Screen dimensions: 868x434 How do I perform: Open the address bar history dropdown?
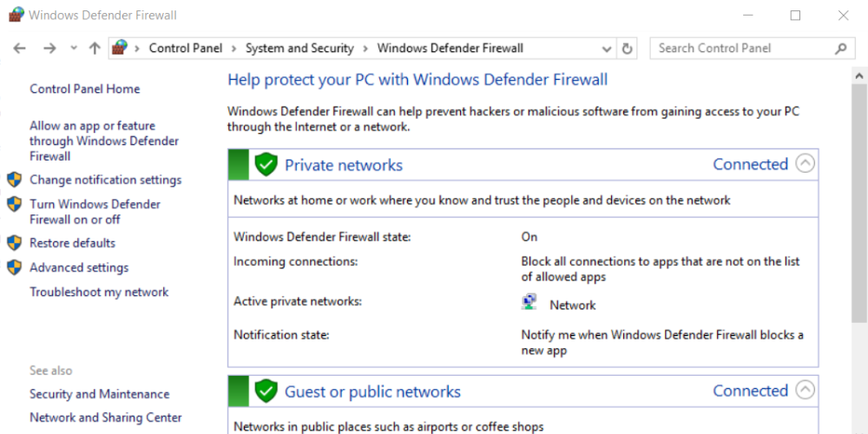click(x=607, y=49)
